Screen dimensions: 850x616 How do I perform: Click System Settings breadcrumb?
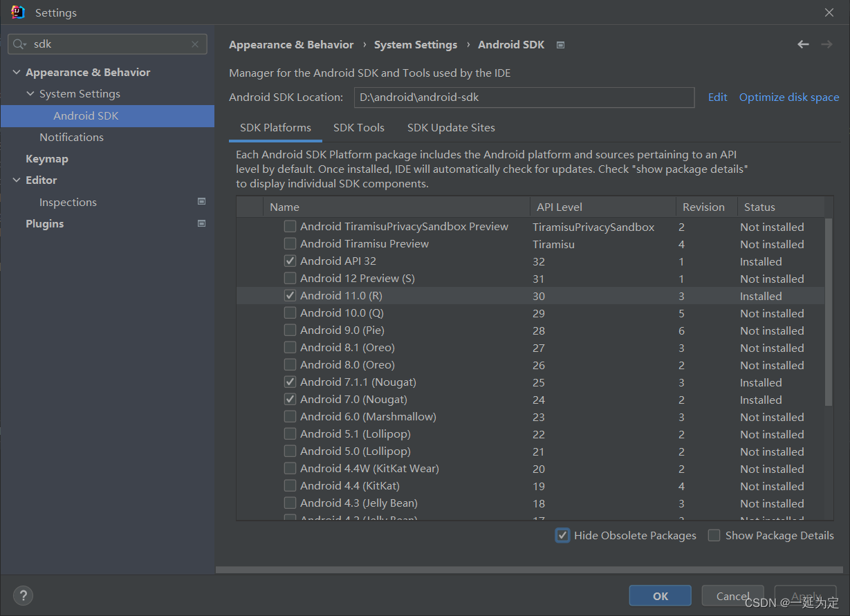[x=416, y=44]
